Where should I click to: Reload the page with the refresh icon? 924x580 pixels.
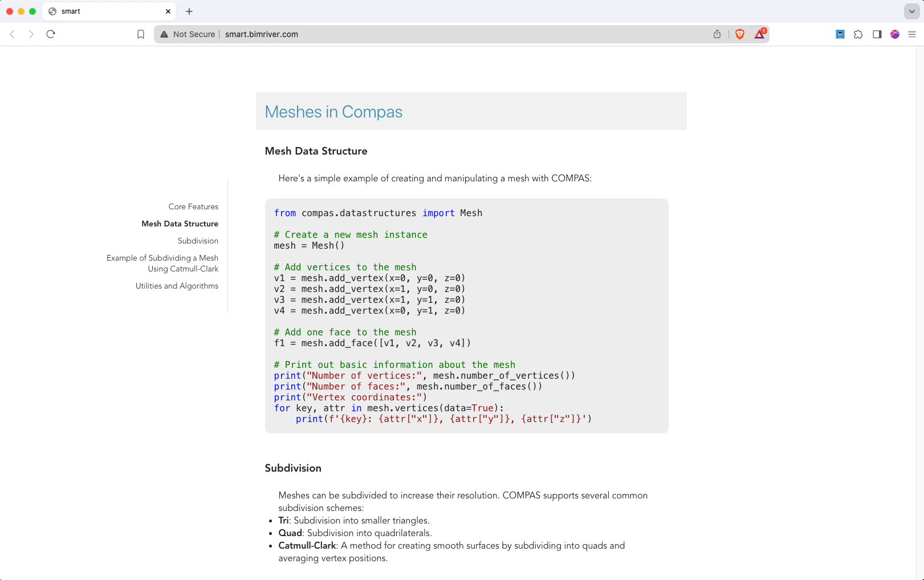pos(51,34)
